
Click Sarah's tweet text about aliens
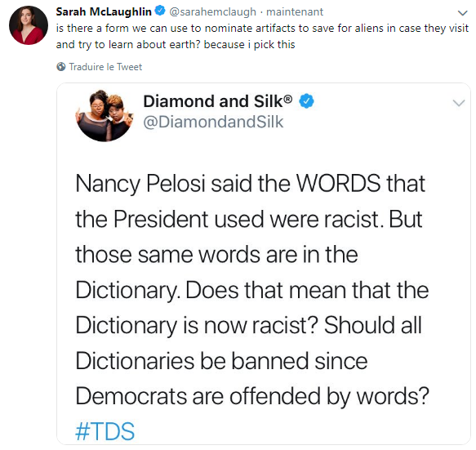pyautogui.click(x=262, y=36)
